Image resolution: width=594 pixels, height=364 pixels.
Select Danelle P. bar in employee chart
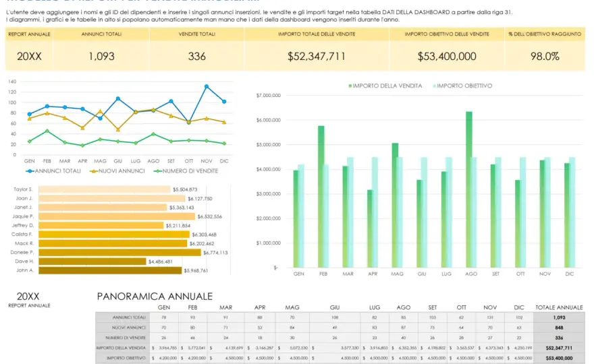119,252
